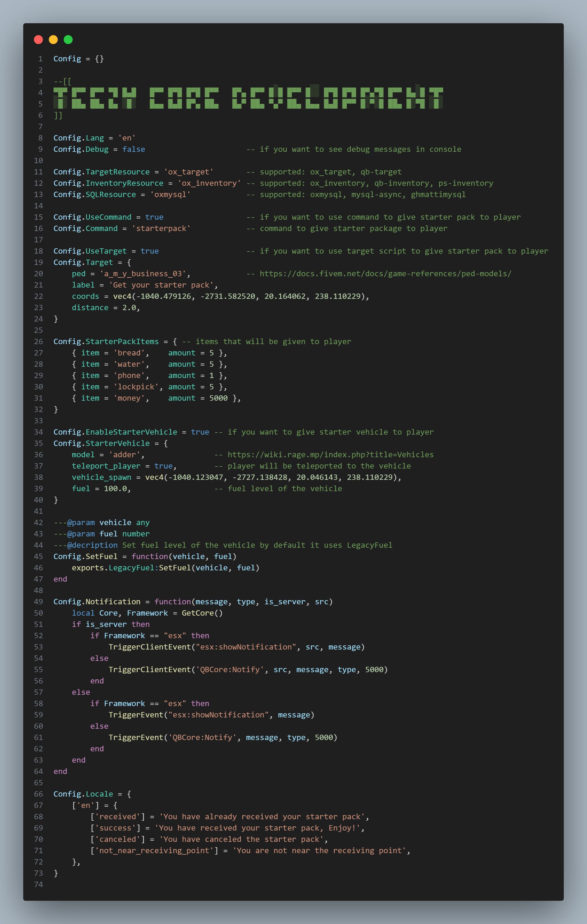Click the yellow traffic light button
Image resolution: width=587 pixels, height=924 pixels.
point(53,39)
